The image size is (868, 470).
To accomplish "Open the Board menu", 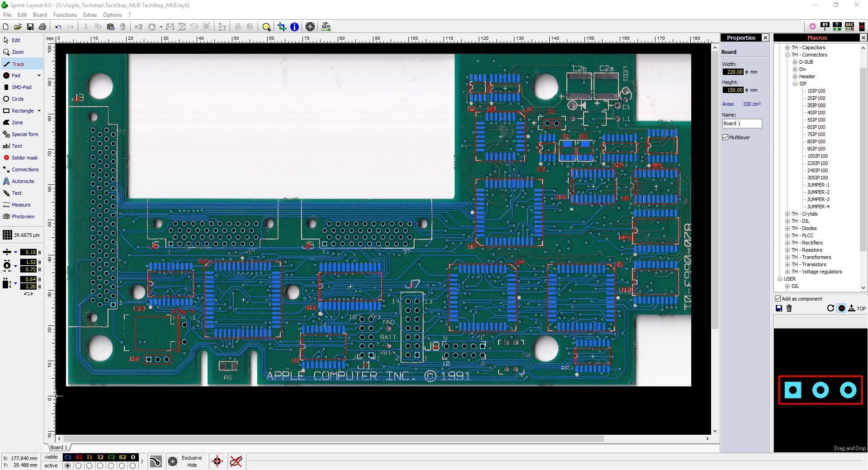I will (40, 15).
